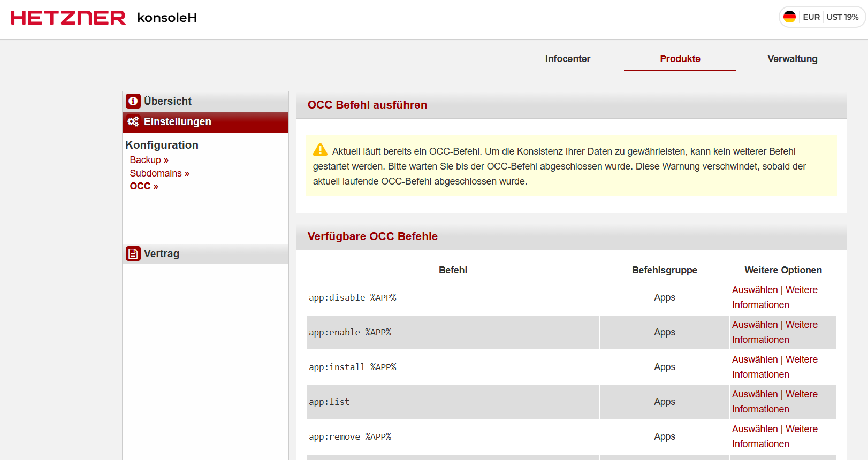Go to Subdomains settings

[x=159, y=173]
